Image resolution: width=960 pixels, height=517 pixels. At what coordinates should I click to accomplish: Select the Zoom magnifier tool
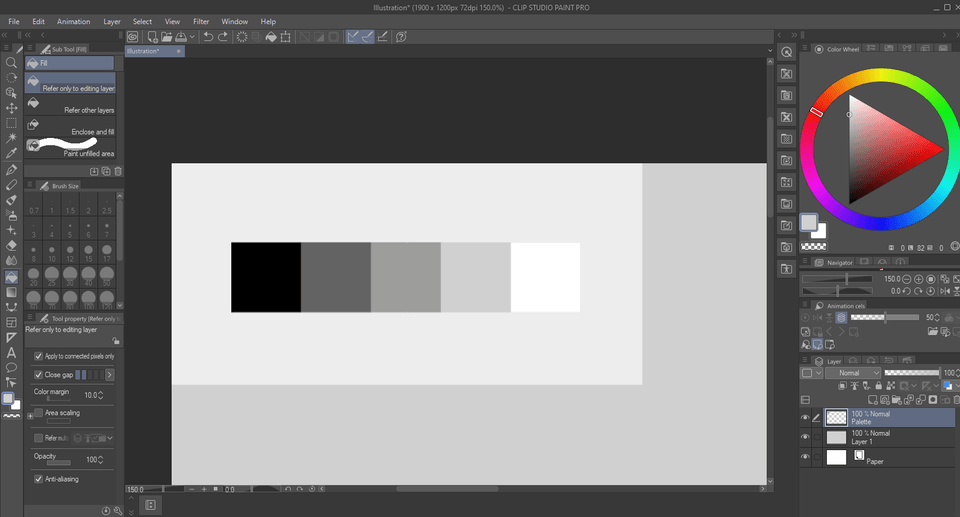tap(11, 62)
